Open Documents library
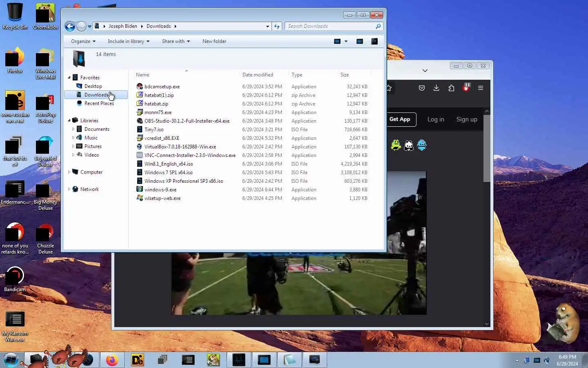588x368 pixels. (97, 129)
